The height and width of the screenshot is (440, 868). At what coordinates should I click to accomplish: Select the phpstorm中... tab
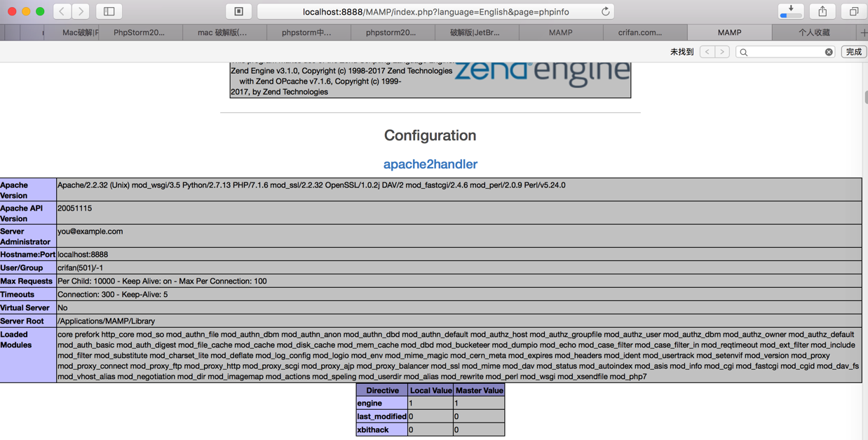click(308, 32)
